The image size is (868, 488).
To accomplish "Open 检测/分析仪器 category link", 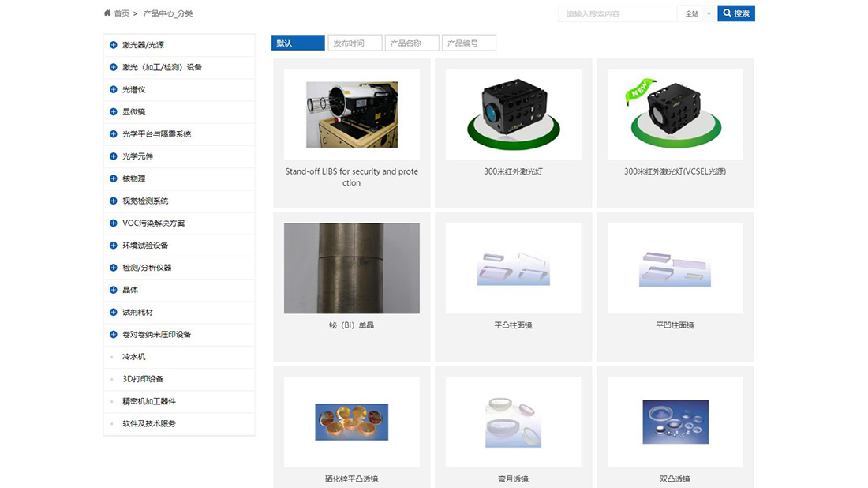I will tap(147, 268).
